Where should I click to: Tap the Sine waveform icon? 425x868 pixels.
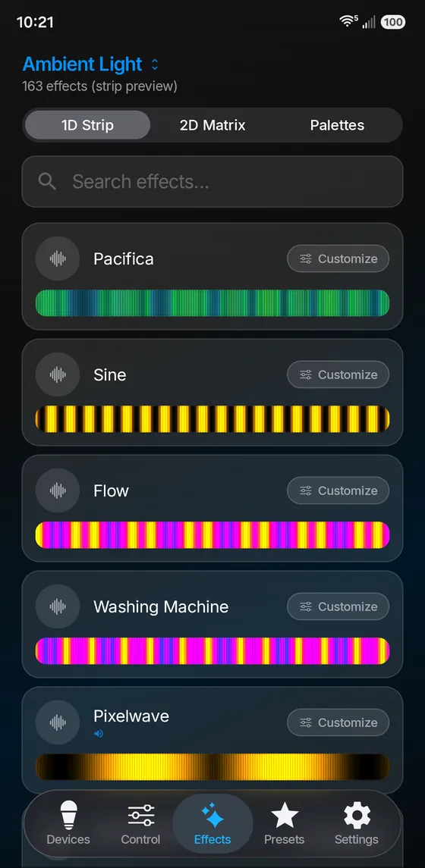click(58, 374)
